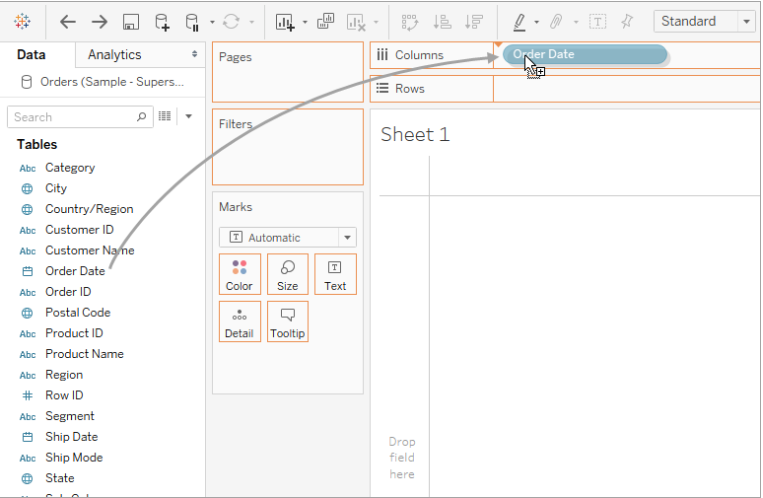Switch to the Data tab
The width and height of the screenshot is (763, 498).
(31, 55)
